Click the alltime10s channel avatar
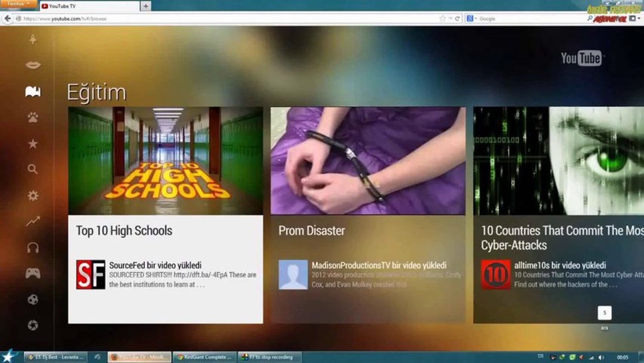This screenshot has width=644, height=363. coord(495,275)
